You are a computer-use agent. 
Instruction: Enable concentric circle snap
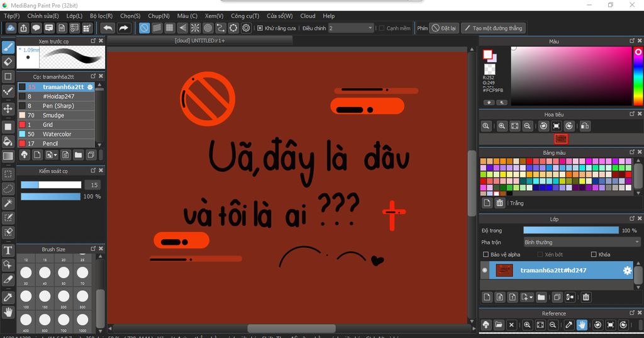tap(208, 28)
